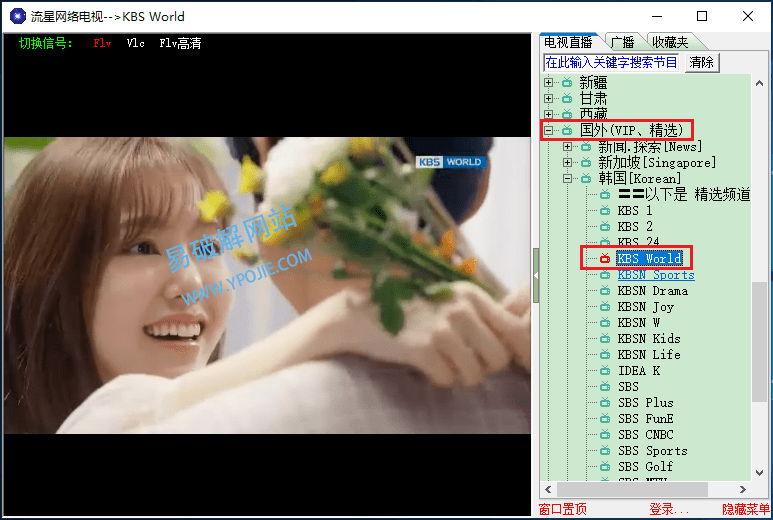Click the TV icon next to KBS 1
The image size is (773, 520).
coord(605,211)
